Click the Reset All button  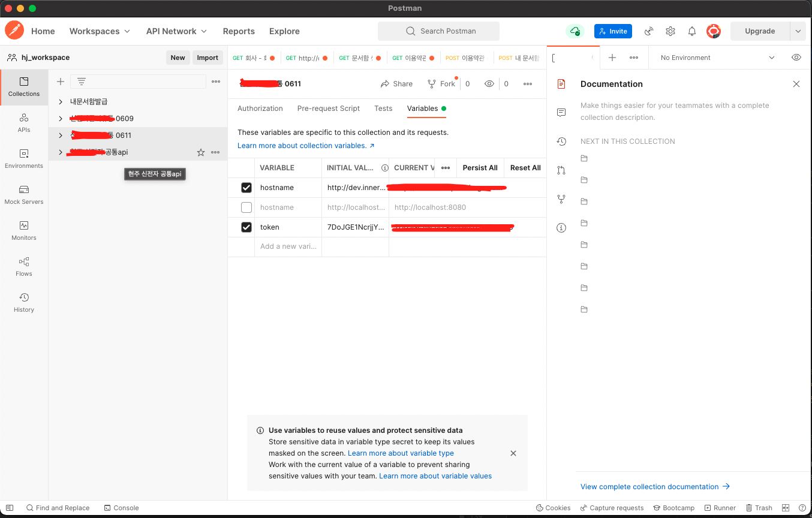pos(525,168)
